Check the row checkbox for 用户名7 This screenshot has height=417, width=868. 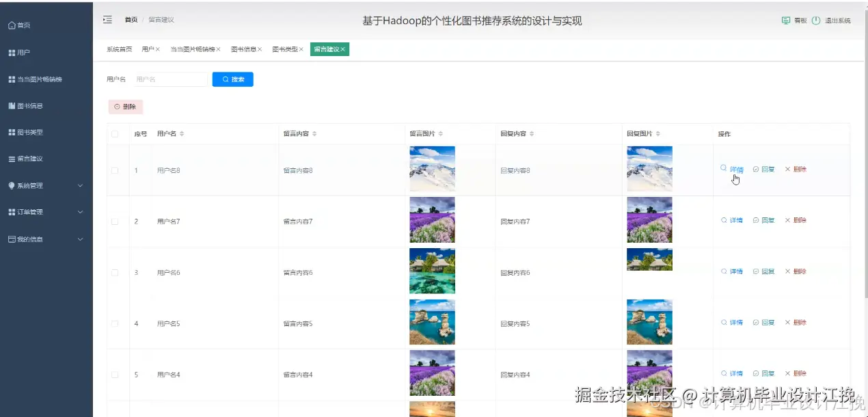115,221
